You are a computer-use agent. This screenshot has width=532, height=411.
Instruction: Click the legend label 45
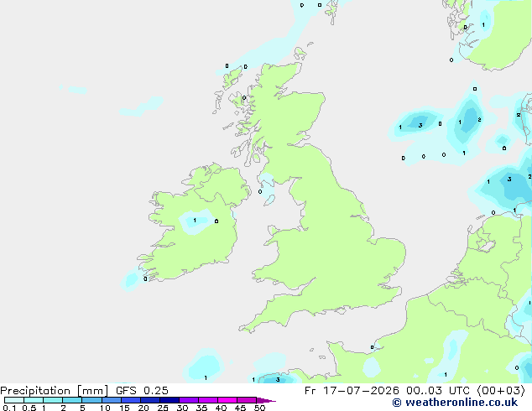(240, 408)
